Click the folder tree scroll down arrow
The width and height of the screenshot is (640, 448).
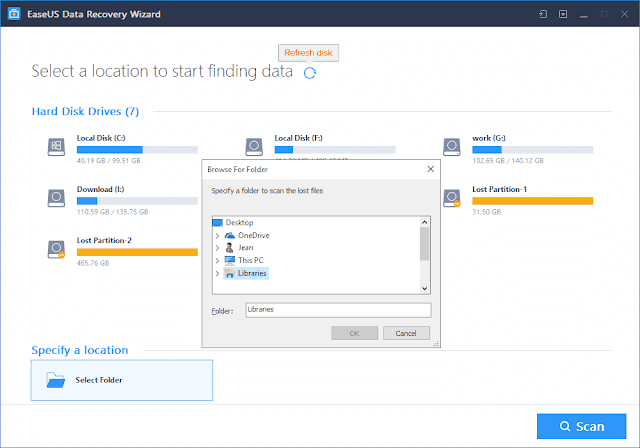(424, 288)
